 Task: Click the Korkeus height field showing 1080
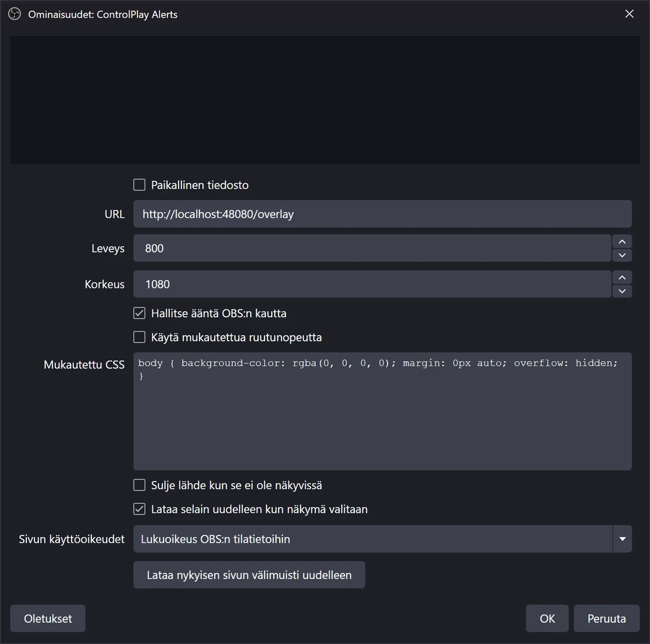[x=372, y=284]
